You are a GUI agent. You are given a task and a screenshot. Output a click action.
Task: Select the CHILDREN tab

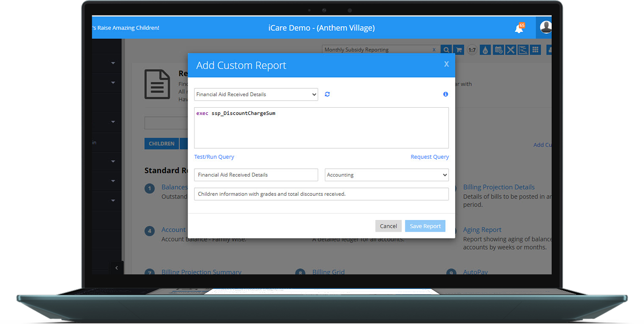click(x=162, y=144)
